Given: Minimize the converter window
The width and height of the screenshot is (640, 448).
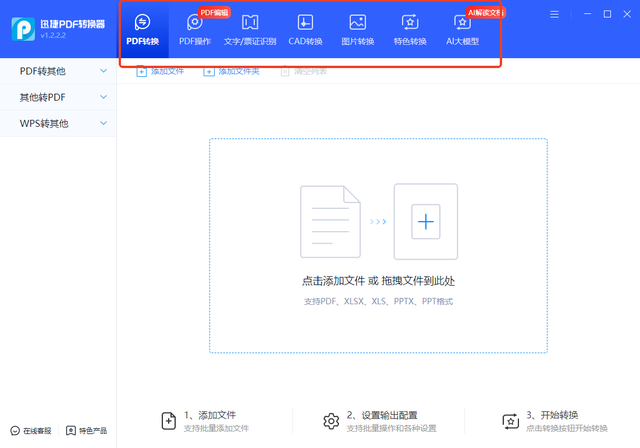Looking at the screenshot, I should coord(587,14).
